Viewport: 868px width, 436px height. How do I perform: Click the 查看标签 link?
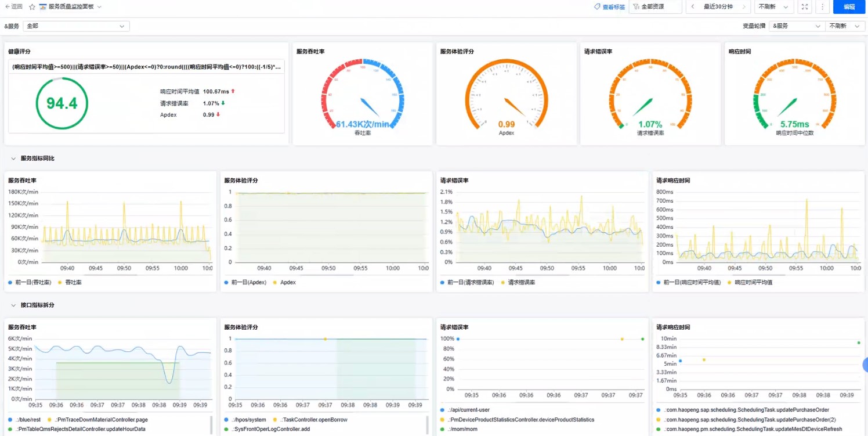(610, 7)
